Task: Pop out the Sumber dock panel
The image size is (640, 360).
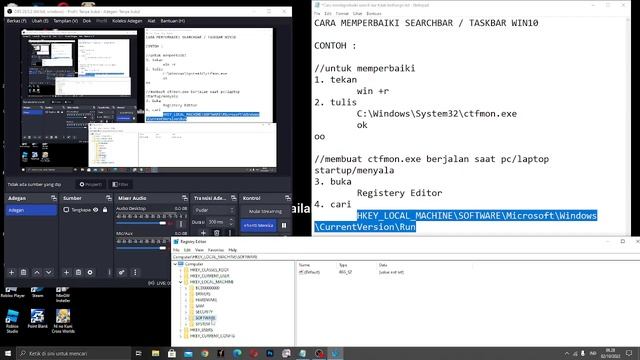Action: (109, 198)
